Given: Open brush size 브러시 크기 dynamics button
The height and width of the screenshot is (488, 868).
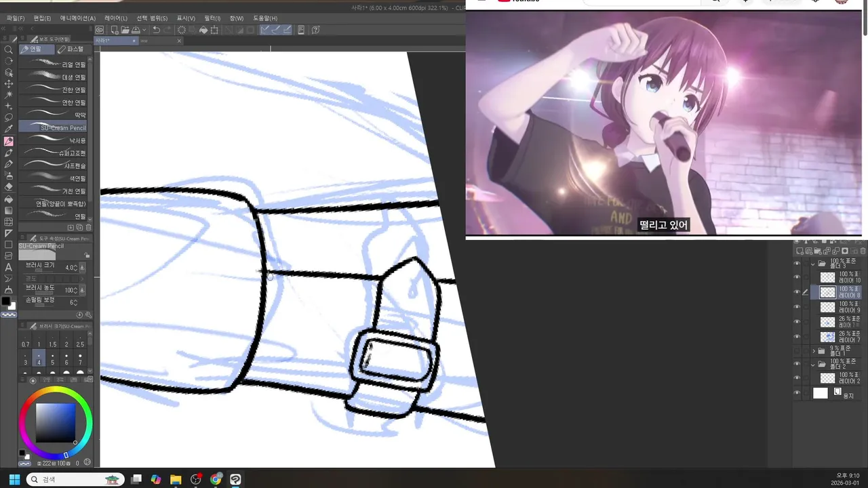Looking at the screenshot, I should (x=83, y=268).
